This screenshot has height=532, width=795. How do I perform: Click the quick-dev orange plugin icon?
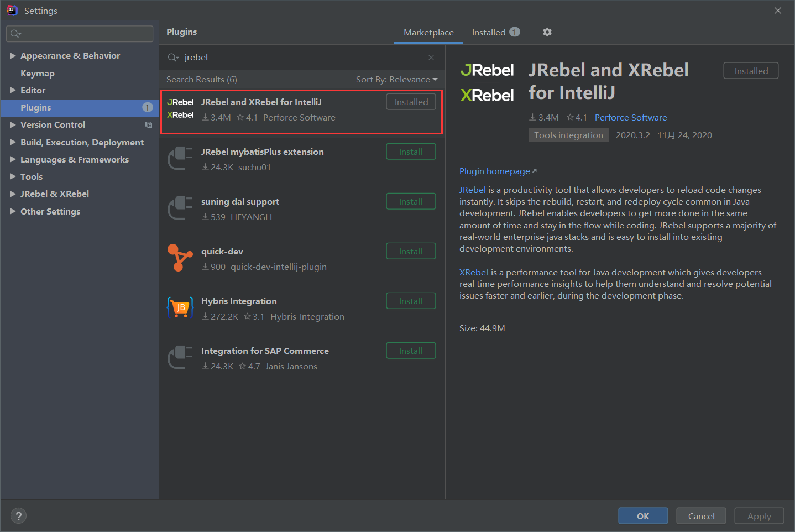(x=180, y=258)
